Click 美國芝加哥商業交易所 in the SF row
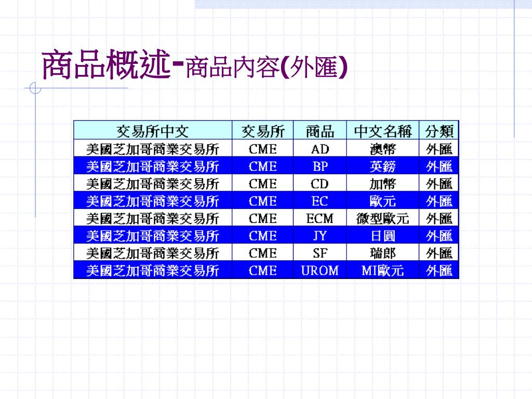Screen dimensions: 532x399 (x=153, y=252)
